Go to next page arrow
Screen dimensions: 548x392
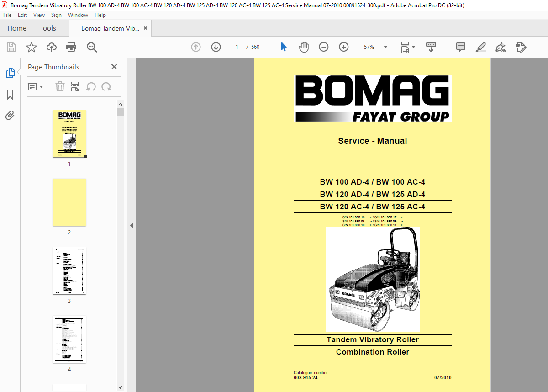pos(216,47)
